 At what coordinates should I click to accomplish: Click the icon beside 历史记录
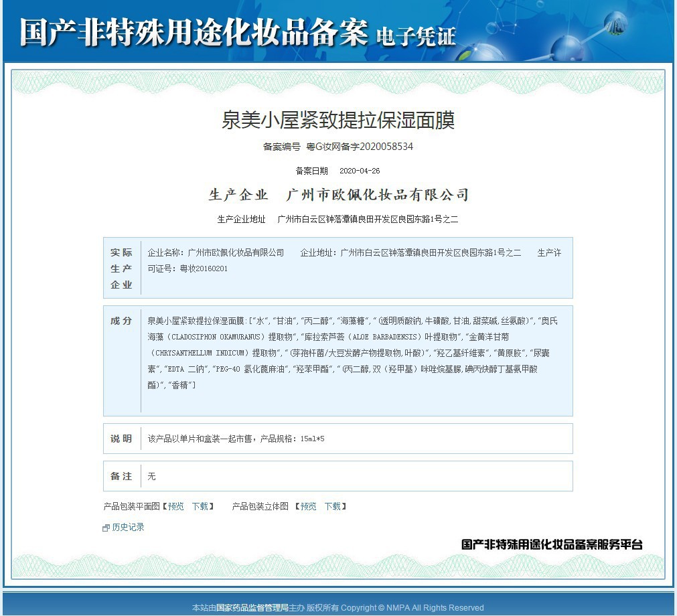(106, 528)
